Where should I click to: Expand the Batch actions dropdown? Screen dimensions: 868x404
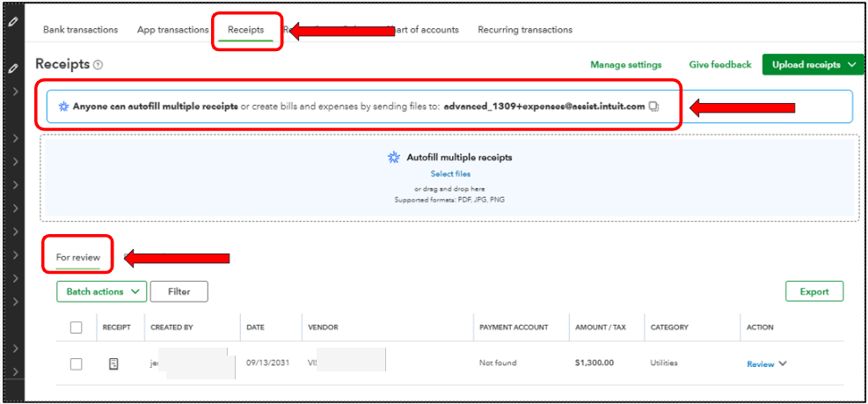[102, 291]
